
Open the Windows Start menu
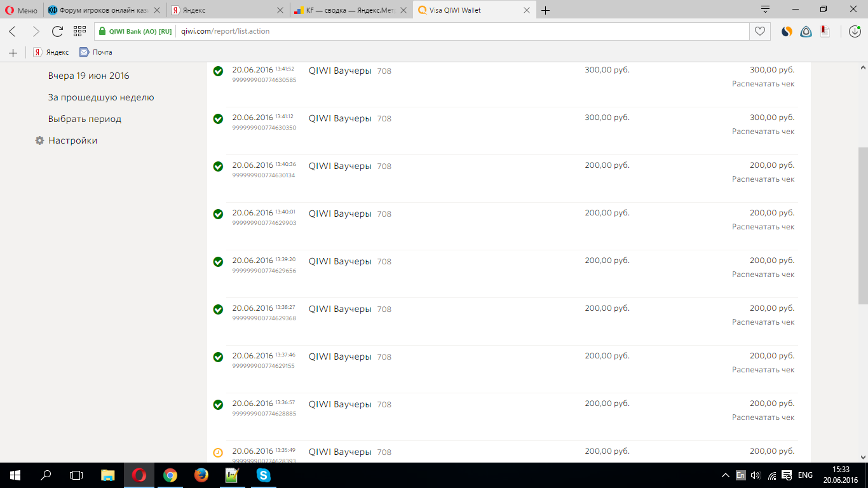coord(15,475)
